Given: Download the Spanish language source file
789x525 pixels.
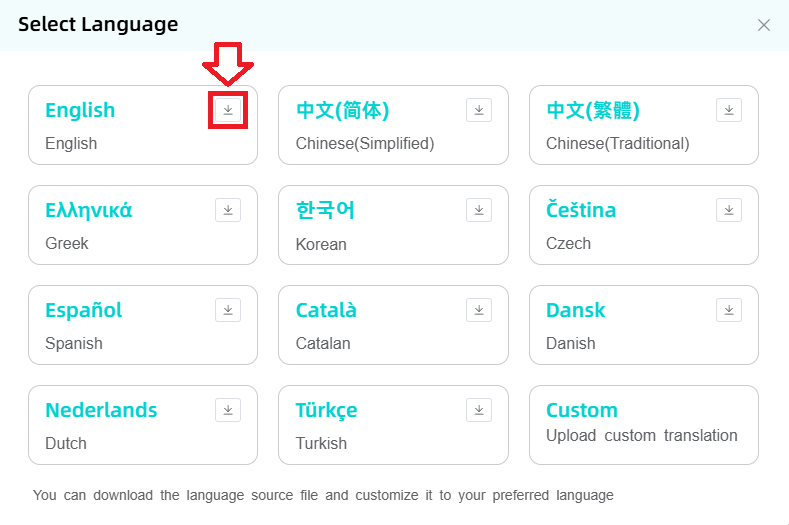Looking at the screenshot, I should coord(228,310).
